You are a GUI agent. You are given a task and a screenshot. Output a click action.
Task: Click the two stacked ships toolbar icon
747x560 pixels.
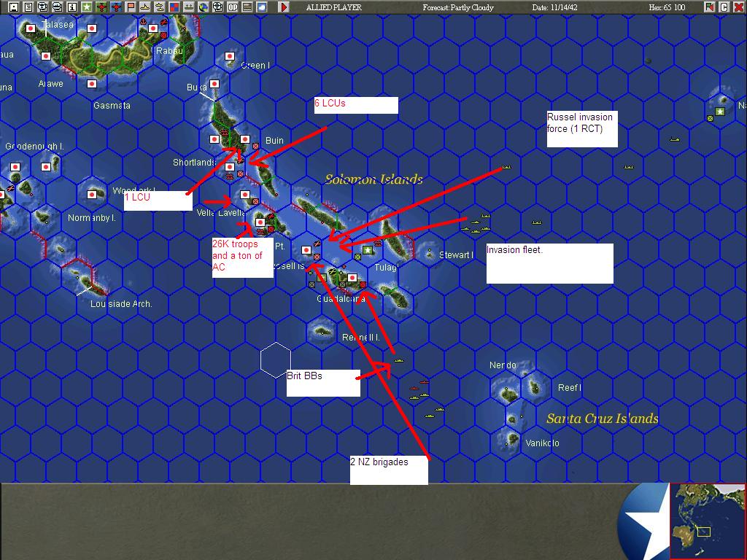pyautogui.click(x=160, y=7)
